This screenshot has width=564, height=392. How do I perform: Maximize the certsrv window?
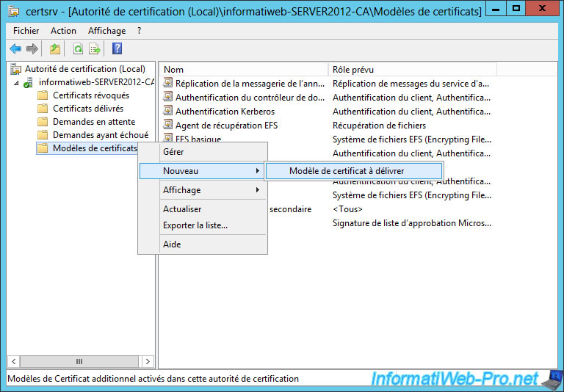click(x=516, y=9)
